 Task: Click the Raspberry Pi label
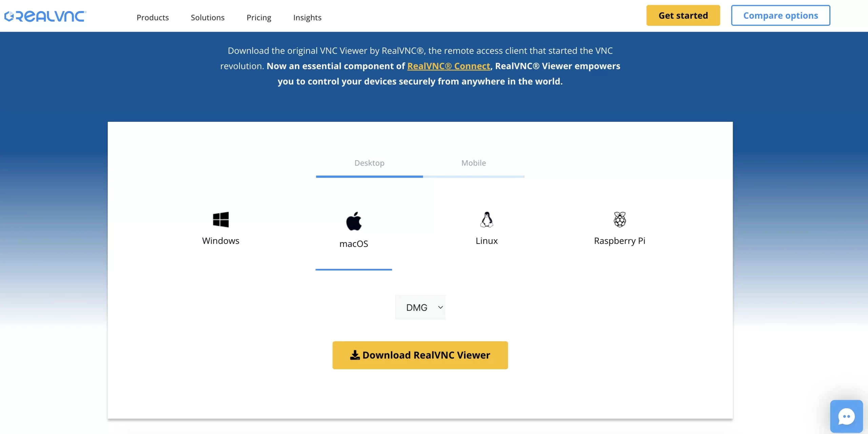(x=619, y=241)
